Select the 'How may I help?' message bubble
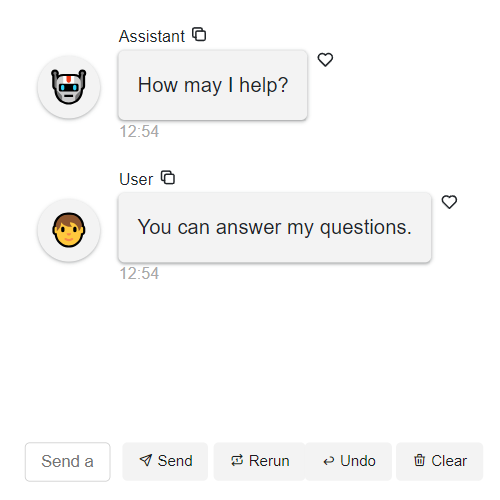 213,85
